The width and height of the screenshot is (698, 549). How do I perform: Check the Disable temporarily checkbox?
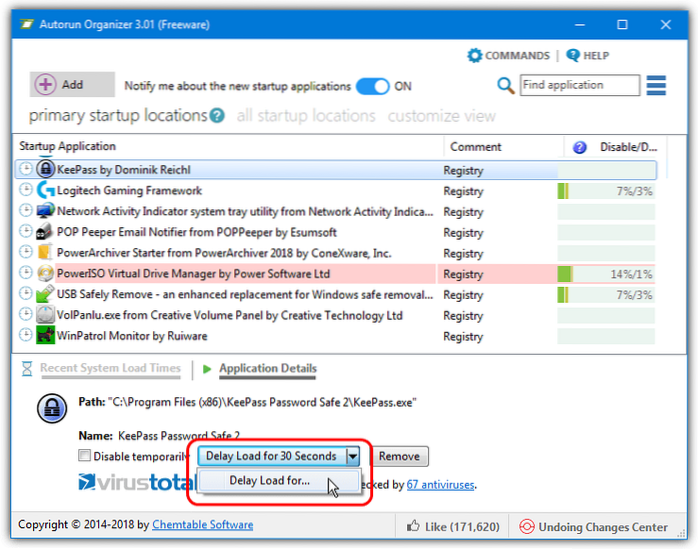pyautogui.click(x=84, y=457)
